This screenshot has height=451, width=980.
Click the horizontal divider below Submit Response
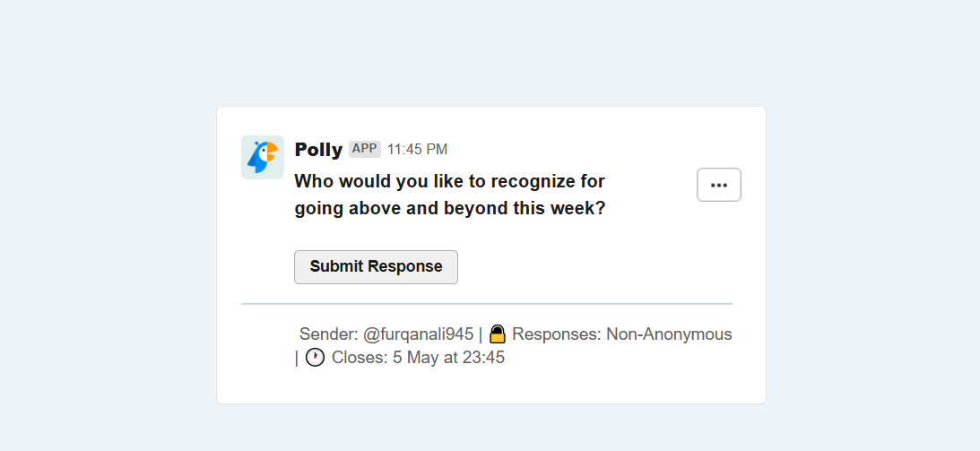(487, 304)
